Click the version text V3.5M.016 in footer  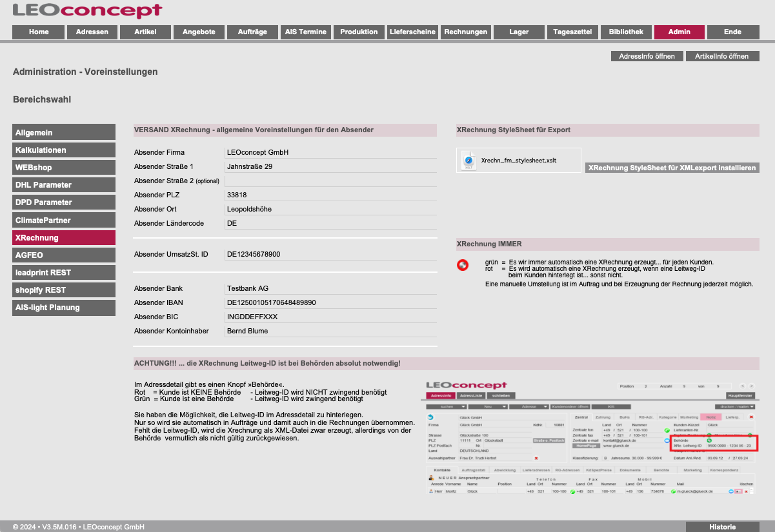tap(61, 527)
